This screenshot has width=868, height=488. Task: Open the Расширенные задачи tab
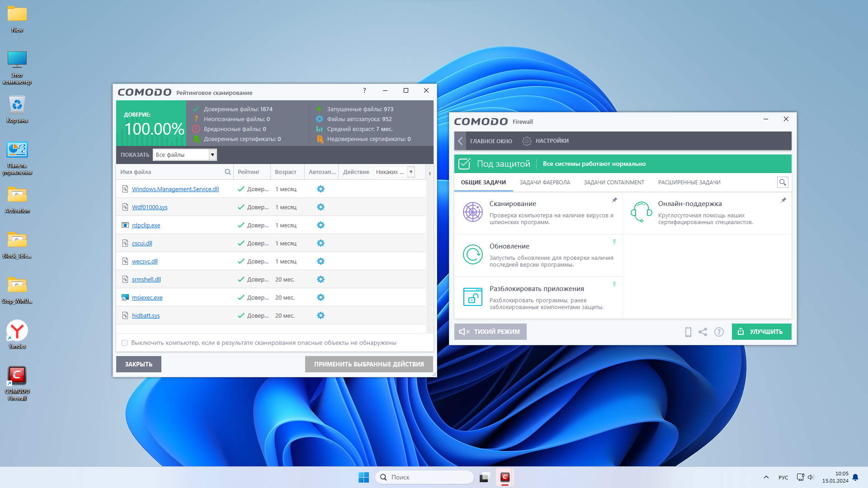[x=689, y=183]
